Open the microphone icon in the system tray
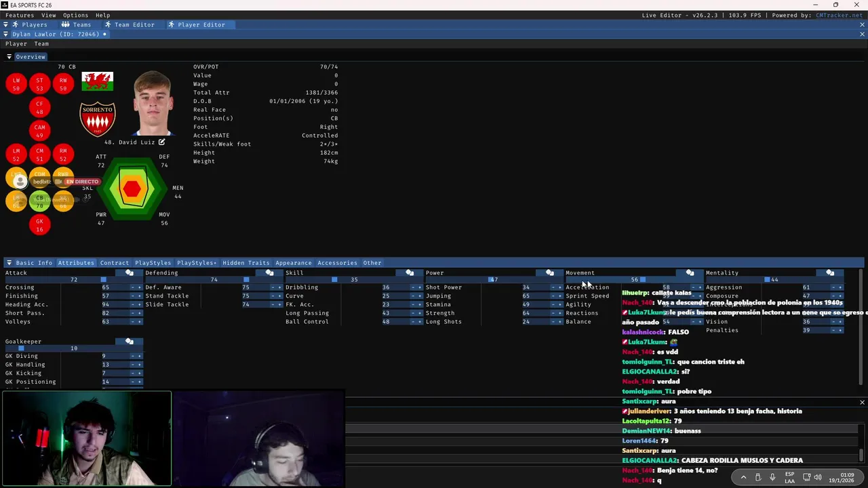Viewport: 868px width, 488px height. [772, 477]
